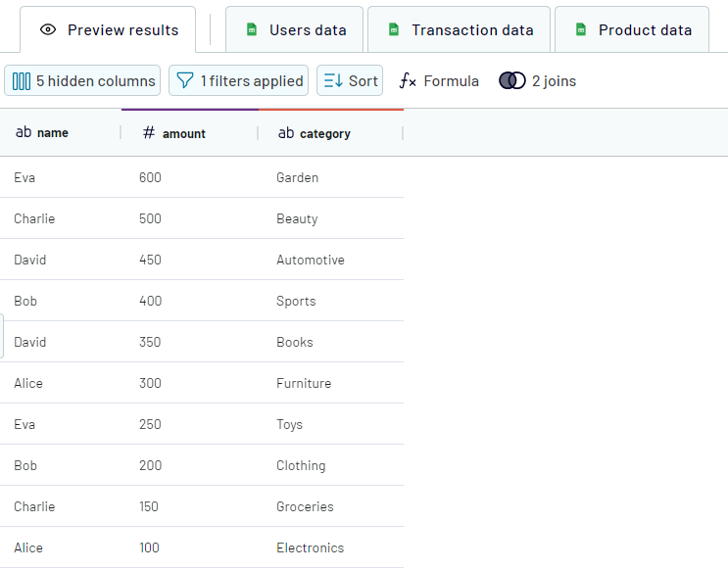Click the funnel filter icon
The height and width of the screenshot is (571, 728).
point(185,81)
